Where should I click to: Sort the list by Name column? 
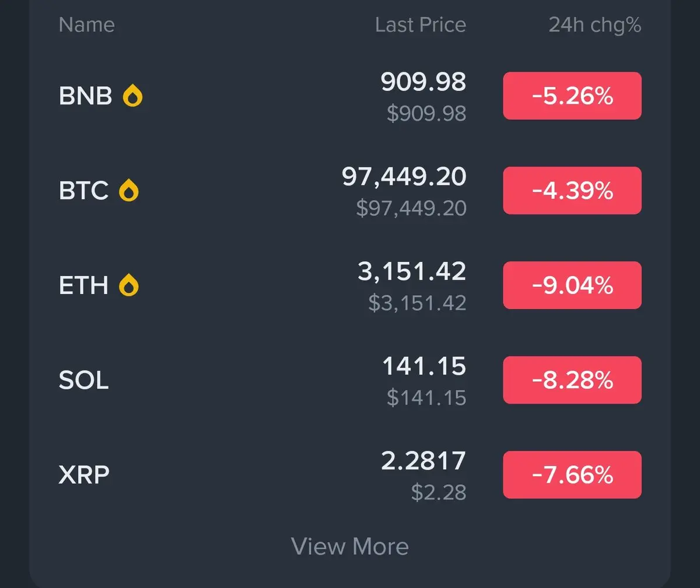86,25
